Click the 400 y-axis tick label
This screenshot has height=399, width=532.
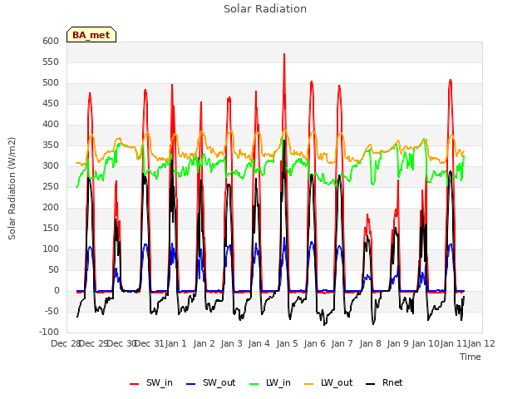51,124
